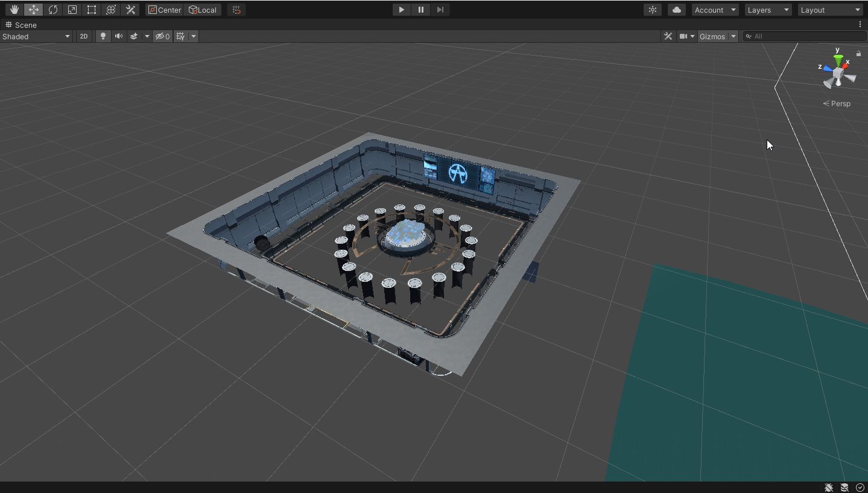Toggle scene view lighting
The height and width of the screenshot is (493, 868).
[103, 36]
